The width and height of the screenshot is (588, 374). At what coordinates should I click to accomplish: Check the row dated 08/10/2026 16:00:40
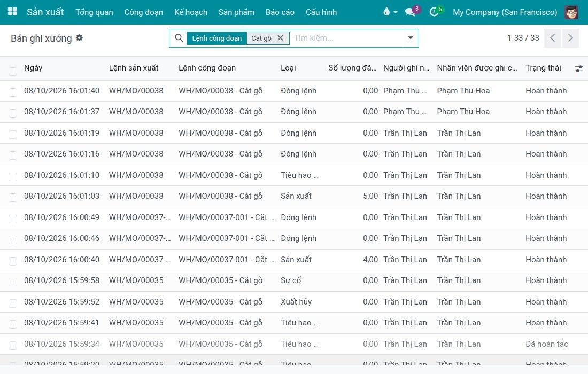(x=13, y=261)
